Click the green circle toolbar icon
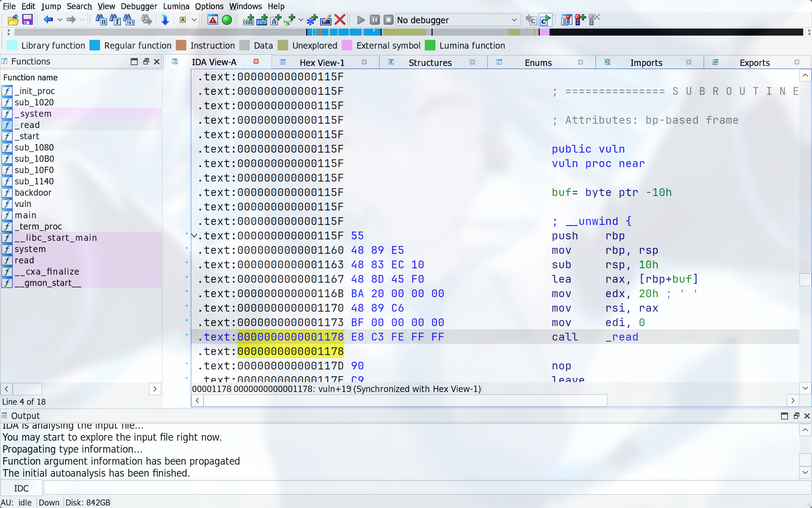 227,20
